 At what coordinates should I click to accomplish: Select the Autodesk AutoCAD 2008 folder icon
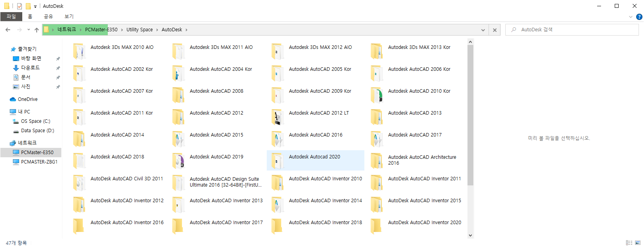point(178,95)
